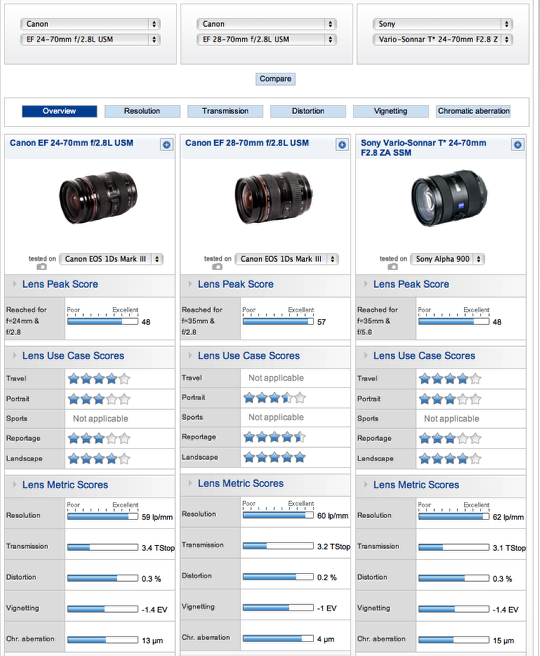Collapse Lens Metric Scores for Sony Vario-Sonnar
The width and height of the screenshot is (540, 656).
[366, 484]
